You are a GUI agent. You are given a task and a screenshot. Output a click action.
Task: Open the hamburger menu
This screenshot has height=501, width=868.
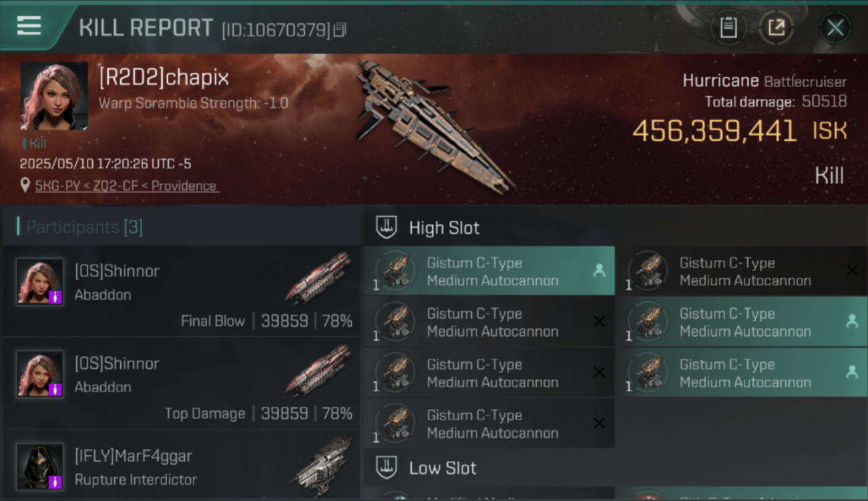click(x=29, y=26)
